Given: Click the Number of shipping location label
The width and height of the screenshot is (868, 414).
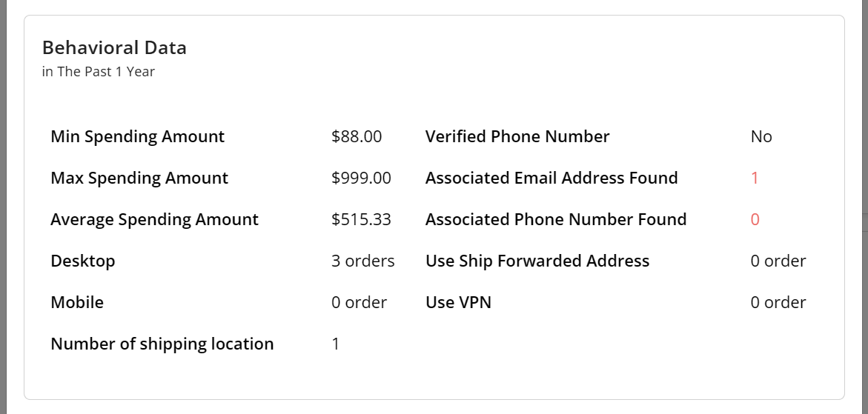Looking at the screenshot, I should tap(162, 344).
